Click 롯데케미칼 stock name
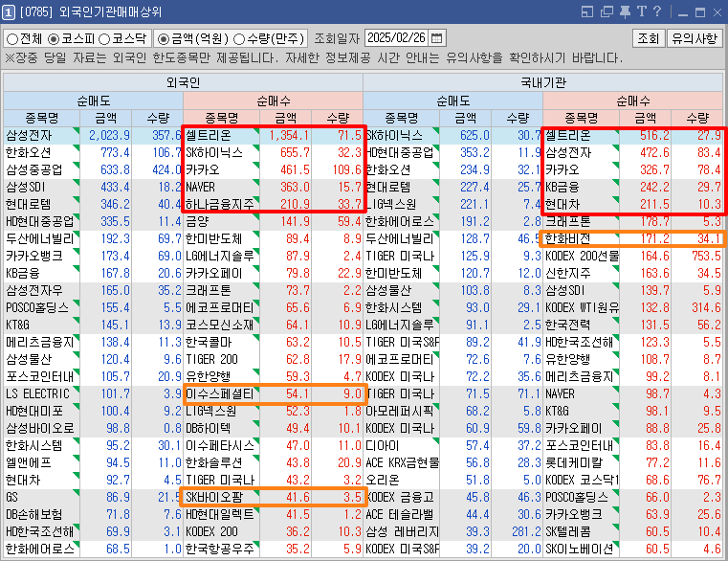The image size is (728, 561). pos(573,462)
